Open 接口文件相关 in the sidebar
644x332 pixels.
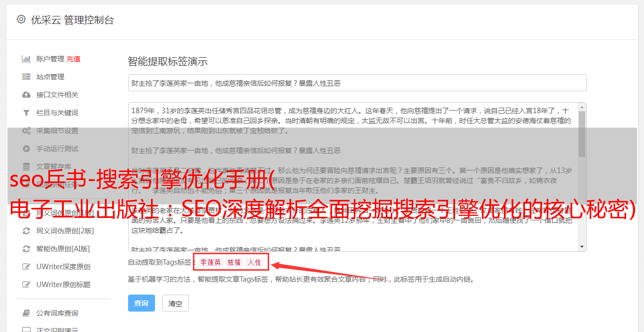click(x=57, y=95)
